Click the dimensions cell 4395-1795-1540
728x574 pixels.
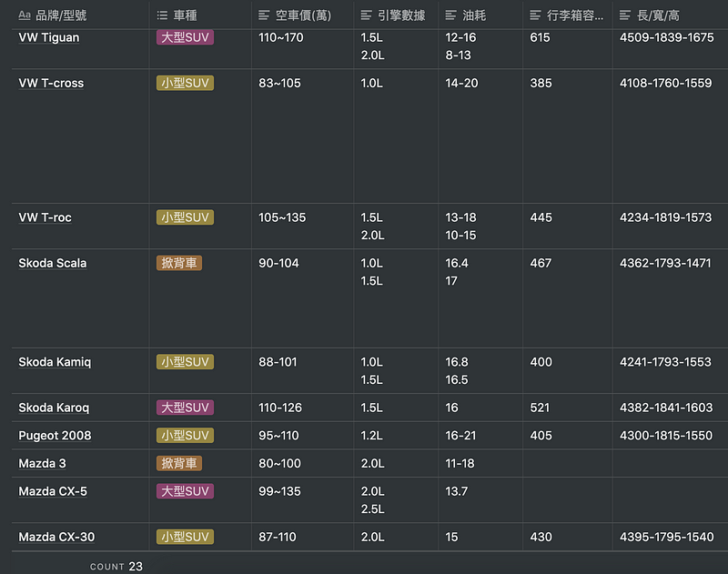click(671, 537)
